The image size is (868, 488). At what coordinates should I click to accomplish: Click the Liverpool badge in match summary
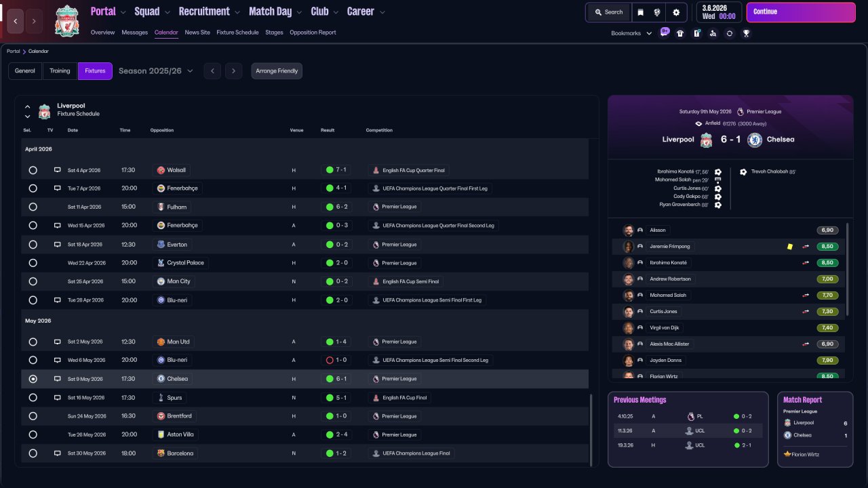pyautogui.click(x=707, y=140)
